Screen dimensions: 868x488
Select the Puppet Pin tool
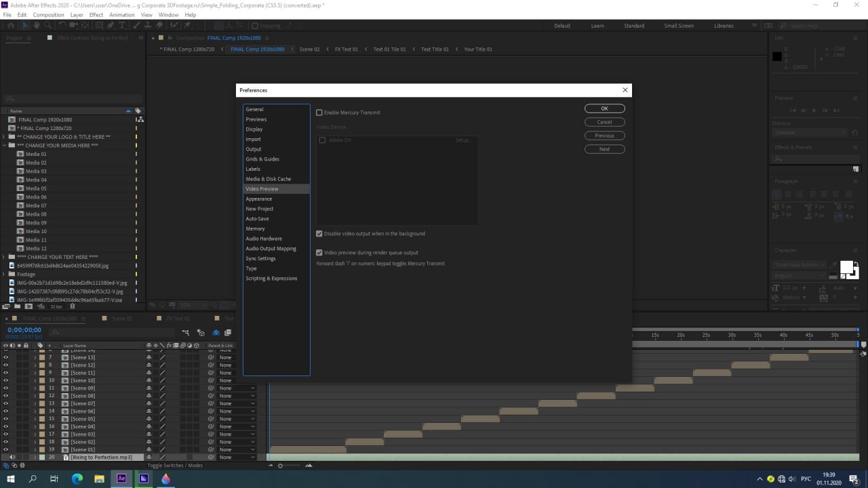(x=187, y=26)
